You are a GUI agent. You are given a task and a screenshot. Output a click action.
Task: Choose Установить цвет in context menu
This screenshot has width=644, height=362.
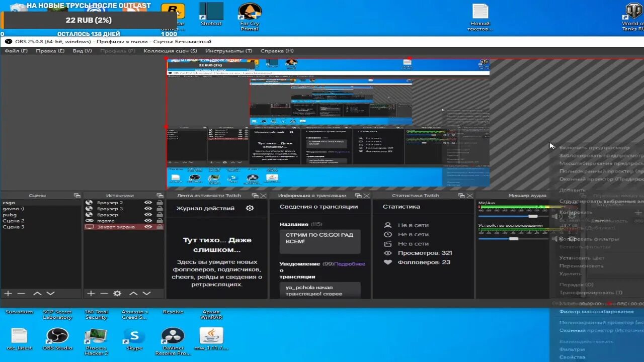[x=582, y=258]
